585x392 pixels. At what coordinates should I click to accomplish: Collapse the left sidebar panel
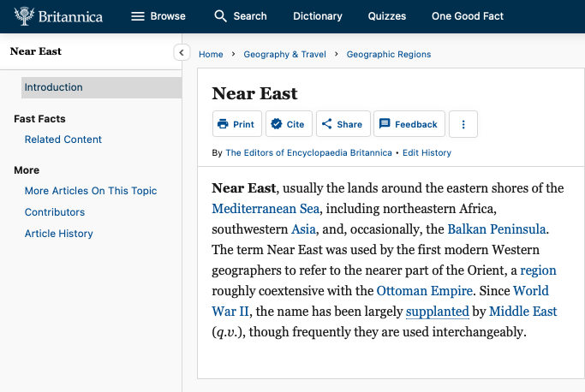pos(182,52)
